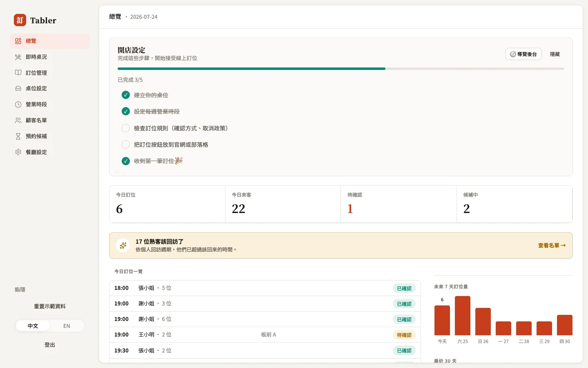
Task: Check the 檢查訂位規則 step circle
Action: [x=126, y=128]
